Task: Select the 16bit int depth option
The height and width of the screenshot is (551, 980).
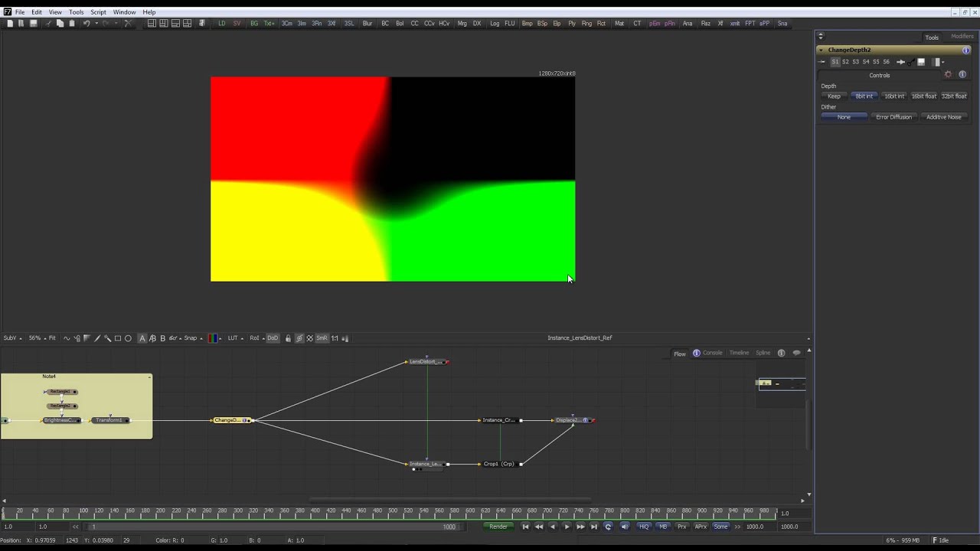Action: pyautogui.click(x=894, y=96)
